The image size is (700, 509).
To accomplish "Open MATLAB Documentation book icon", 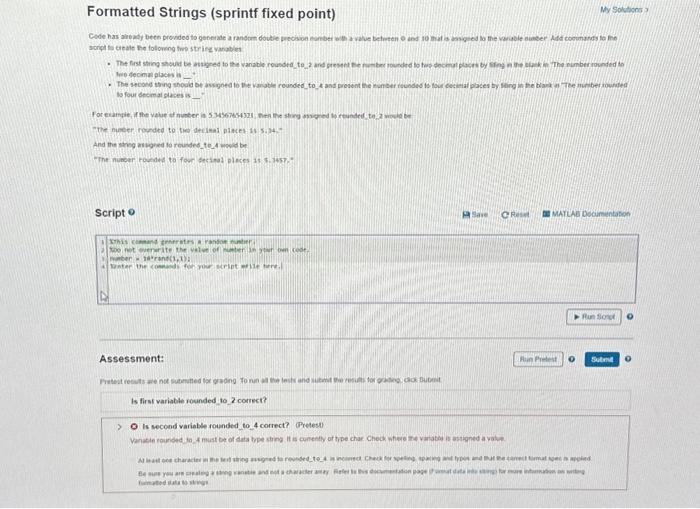I will pos(546,214).
